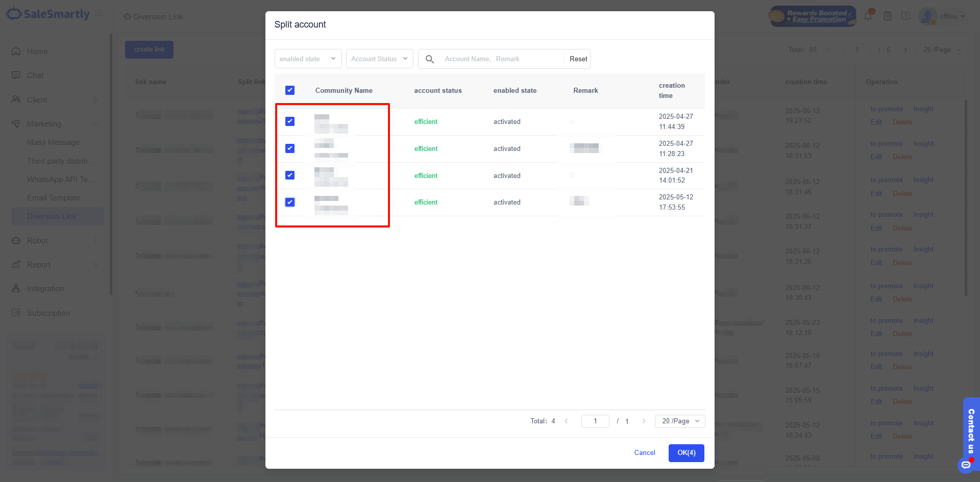Open the enabled state filter dropdown
The height and width of the screenshot is (482, 980).
click(308, 59)
